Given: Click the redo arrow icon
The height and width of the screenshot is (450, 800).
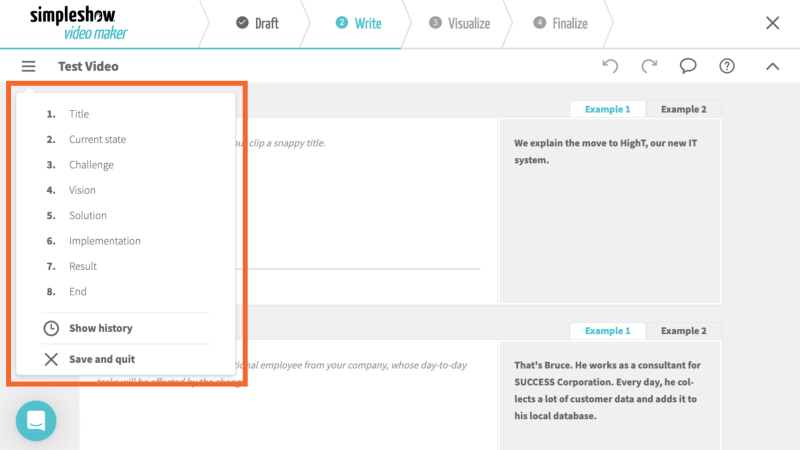Looking at the screenshot, I should point(649,66).
